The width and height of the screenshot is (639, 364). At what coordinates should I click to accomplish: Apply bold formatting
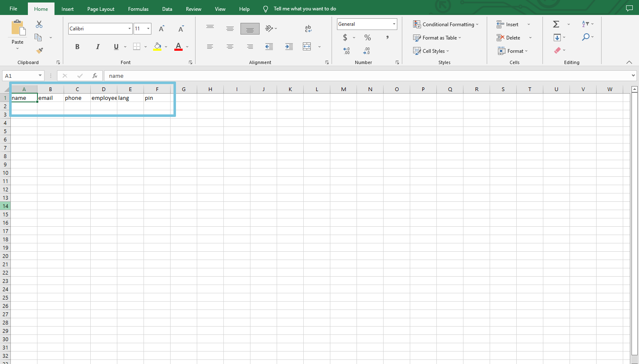click(77, 47)
